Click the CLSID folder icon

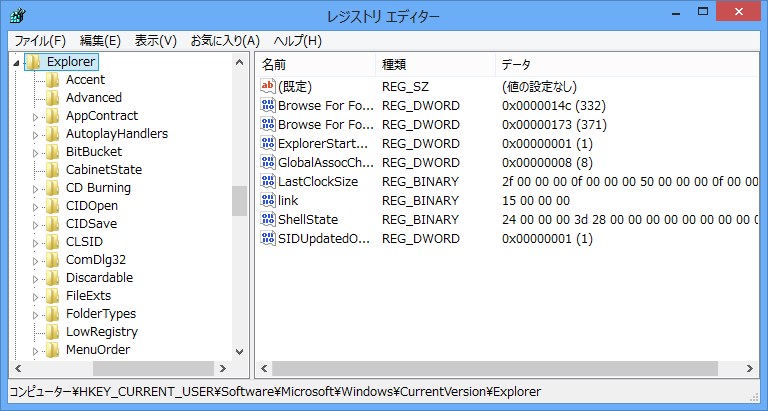[x=52, y=242]
